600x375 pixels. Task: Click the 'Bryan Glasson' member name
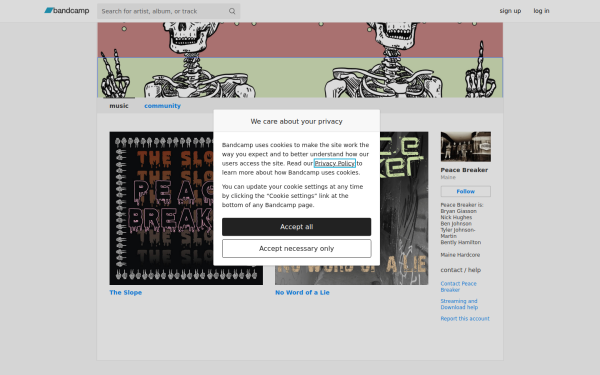click(458, 211)
